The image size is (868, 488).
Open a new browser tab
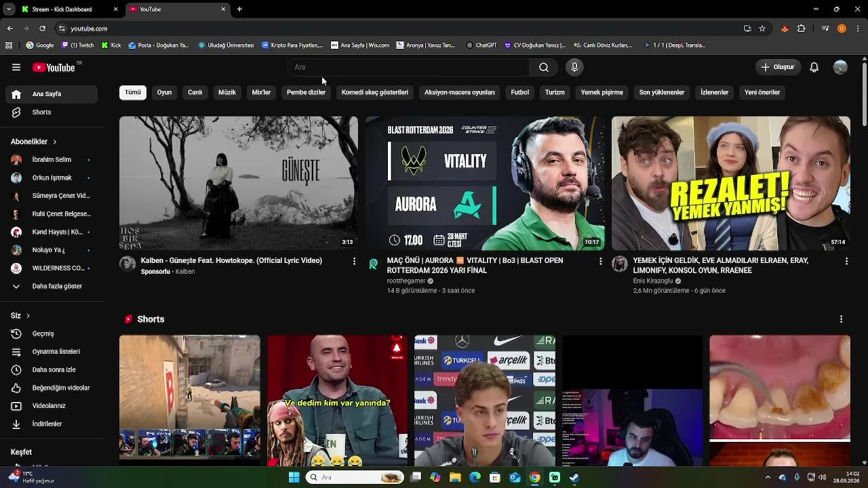tap(239, 9)
